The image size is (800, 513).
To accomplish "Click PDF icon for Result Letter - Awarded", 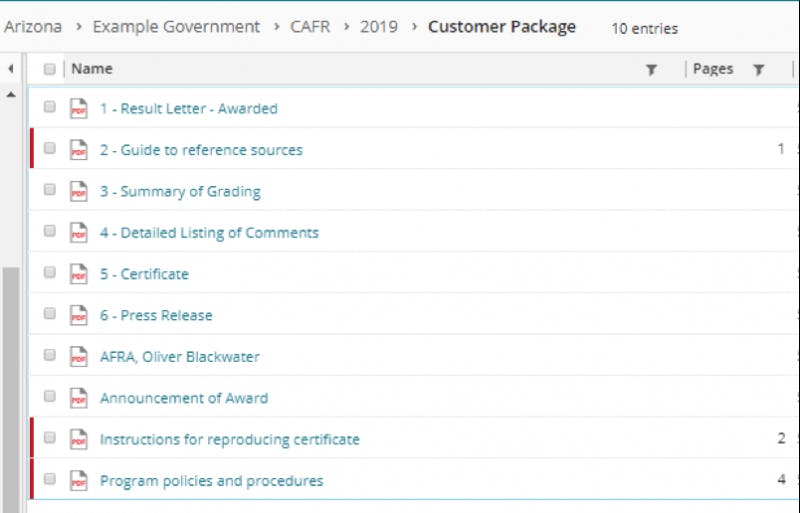I will [79, 108].
